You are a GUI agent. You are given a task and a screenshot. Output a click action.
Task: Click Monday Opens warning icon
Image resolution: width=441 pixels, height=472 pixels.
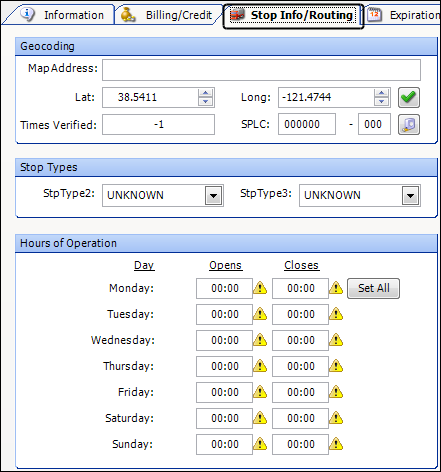click(x=260, y=288)
